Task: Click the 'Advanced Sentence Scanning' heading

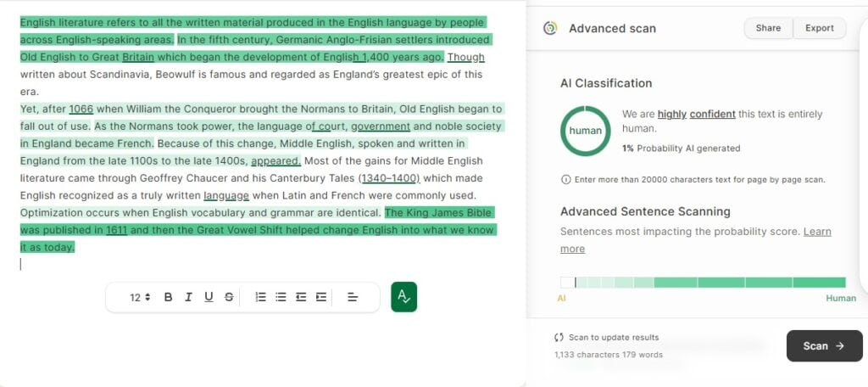Action: 645,211
